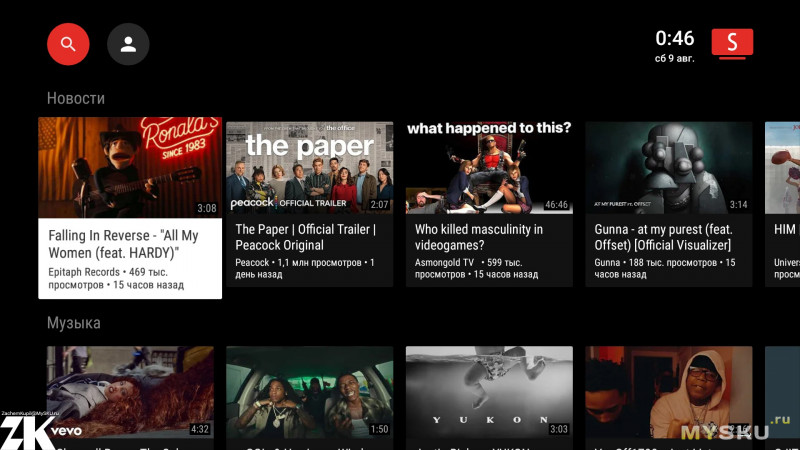Open the Gunna at my purest thumbnail
The image size is (800, 450).
[669, 167]
